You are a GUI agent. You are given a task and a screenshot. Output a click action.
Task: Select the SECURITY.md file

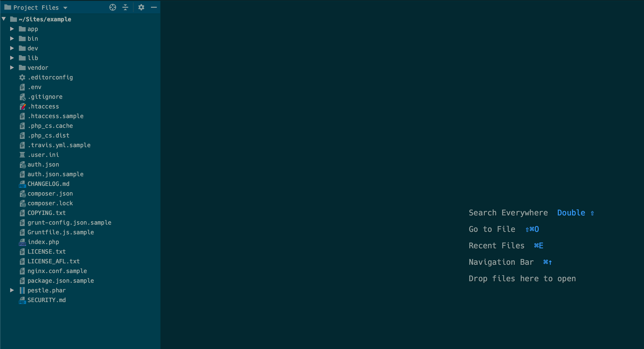pyautogui.click(x=46, y=300)
